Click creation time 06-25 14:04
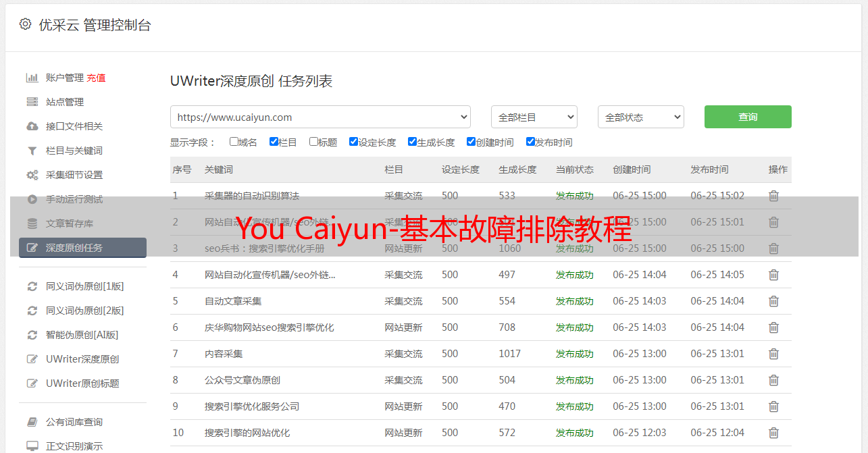 tap(640, 275)
